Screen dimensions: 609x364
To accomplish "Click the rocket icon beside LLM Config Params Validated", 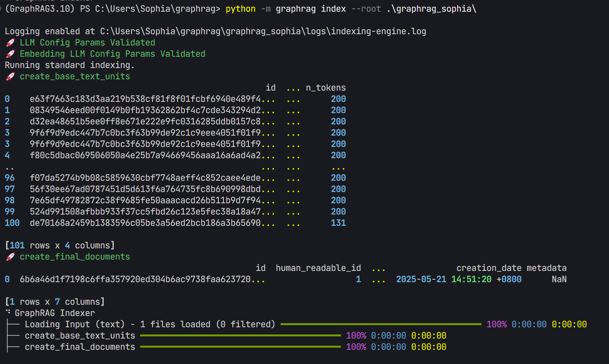I will coord(10,43).
